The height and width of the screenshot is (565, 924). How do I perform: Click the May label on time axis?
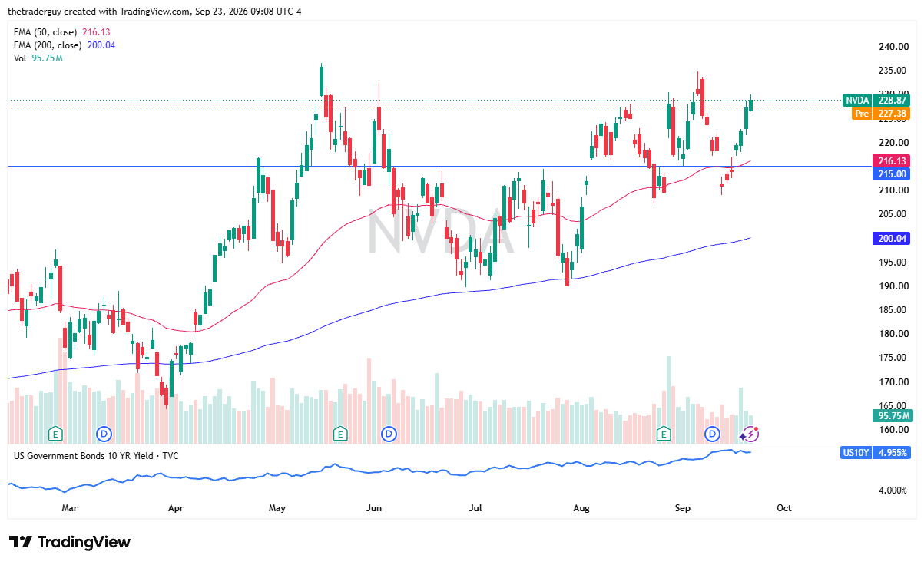(277, 507)
